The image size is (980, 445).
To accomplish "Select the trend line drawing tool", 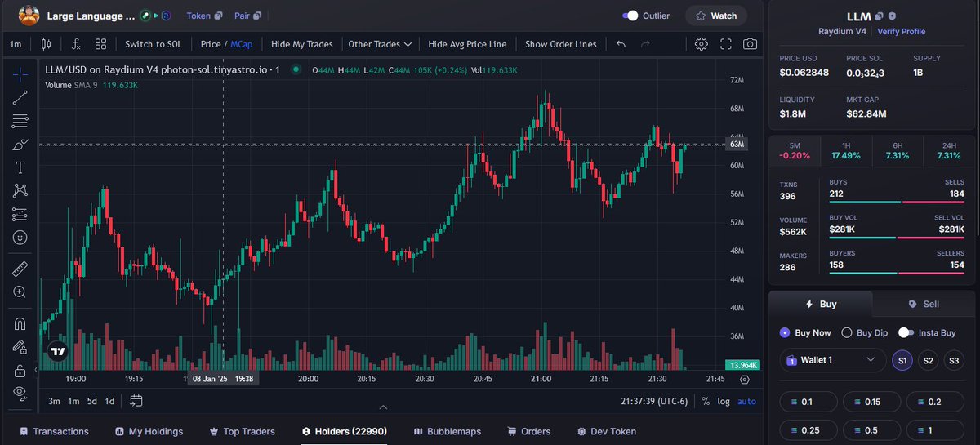I will [20, 98].
